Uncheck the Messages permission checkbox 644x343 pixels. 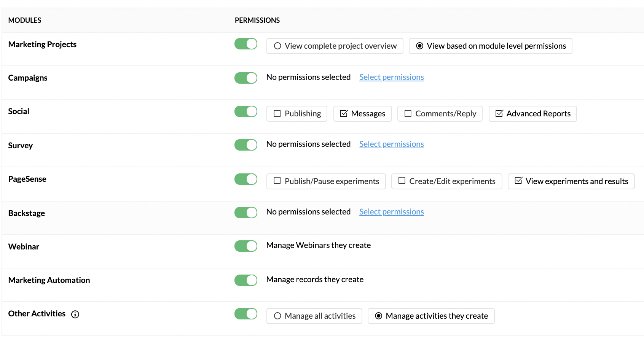363,114
